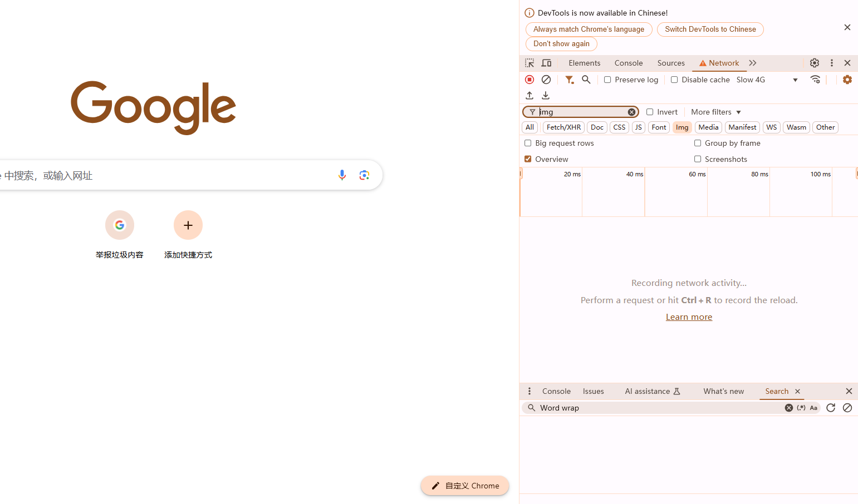The image size is (858, 504).
Task: Toggle the device toolbar icon
Action: pyautogui.click(x=547, y=63)
